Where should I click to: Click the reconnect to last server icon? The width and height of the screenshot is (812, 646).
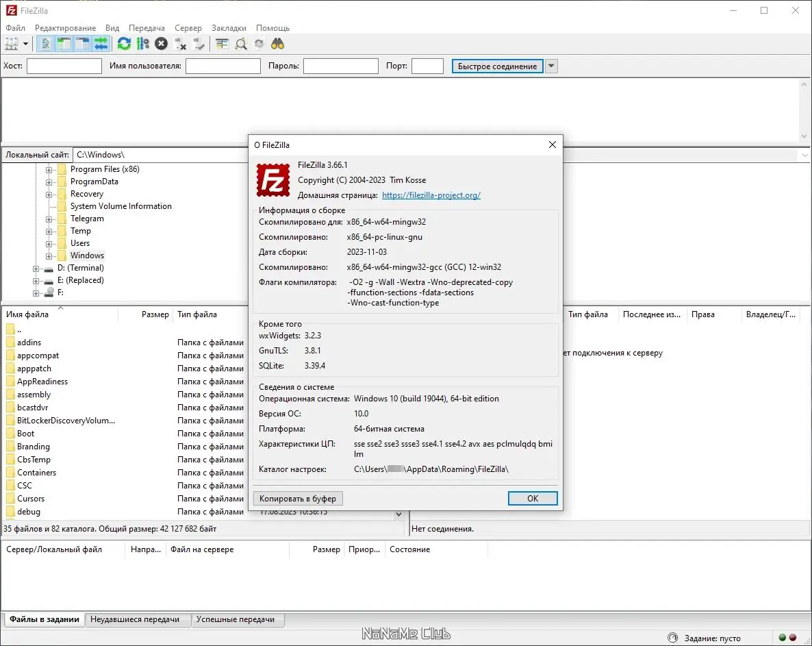pyautogui.click(x=199, y=45)
